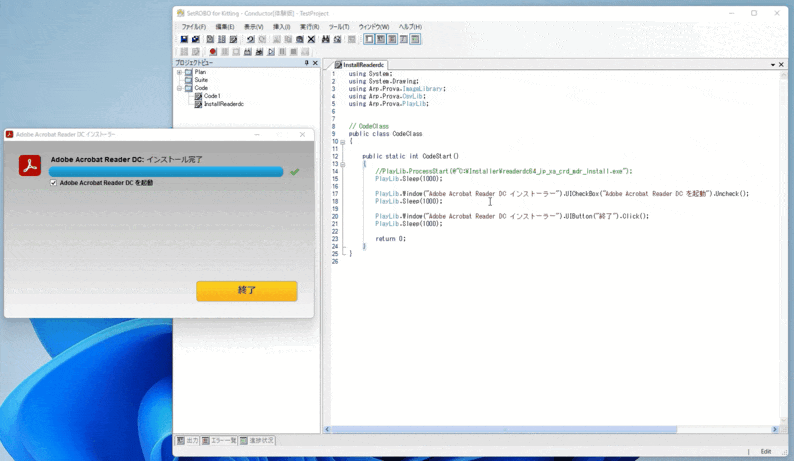Click 'return 0;' on code line 23
The image size is (794, 461).
[390, 239]
